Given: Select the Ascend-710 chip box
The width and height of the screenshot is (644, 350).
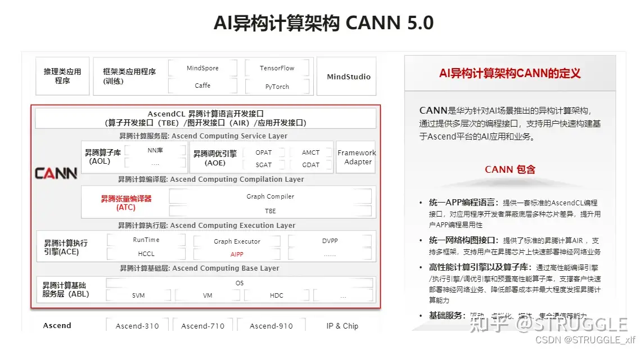Looking at the screenshot, I should (x=203, y=326).
